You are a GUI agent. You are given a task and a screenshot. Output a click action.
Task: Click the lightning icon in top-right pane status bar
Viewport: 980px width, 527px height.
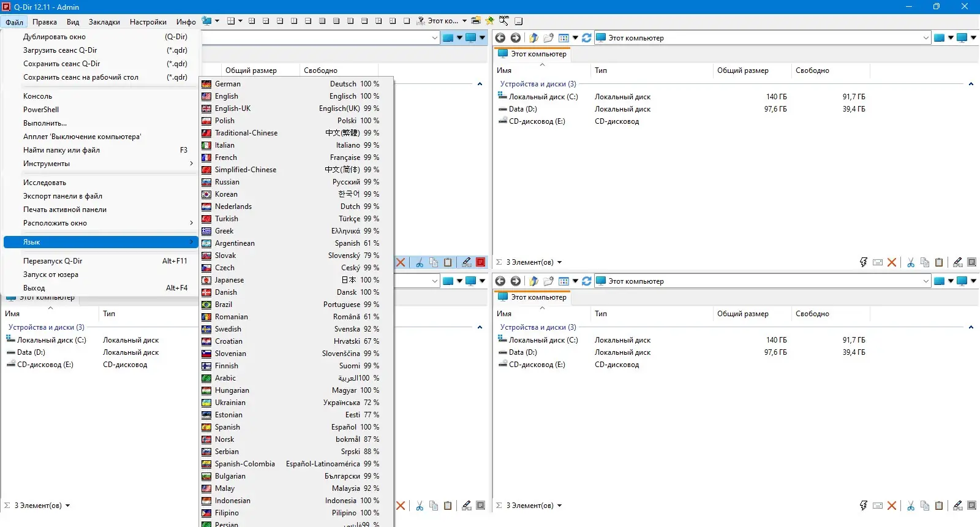[864, 262]
